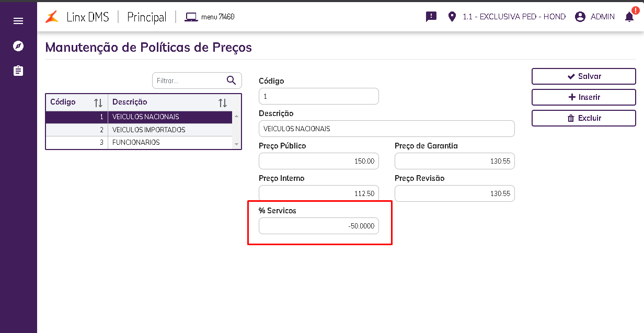Sort table by Descrição column arrows
Viewport: 644px width, 333px height.
[223, 103]
